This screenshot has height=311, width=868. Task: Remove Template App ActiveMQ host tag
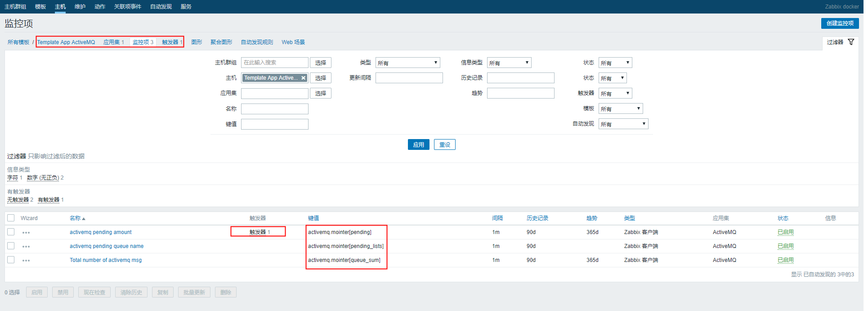[x=303, y=78]
